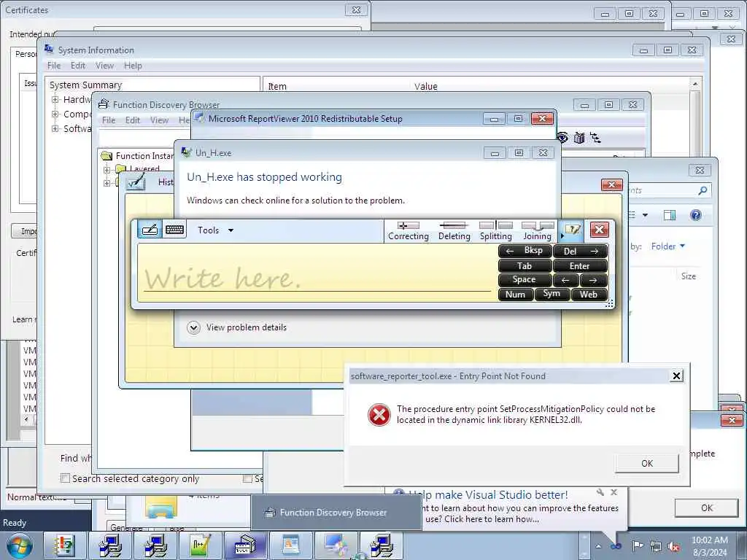
Task: Write in the 'Write here' handwriting area
Action: [317, 273]
